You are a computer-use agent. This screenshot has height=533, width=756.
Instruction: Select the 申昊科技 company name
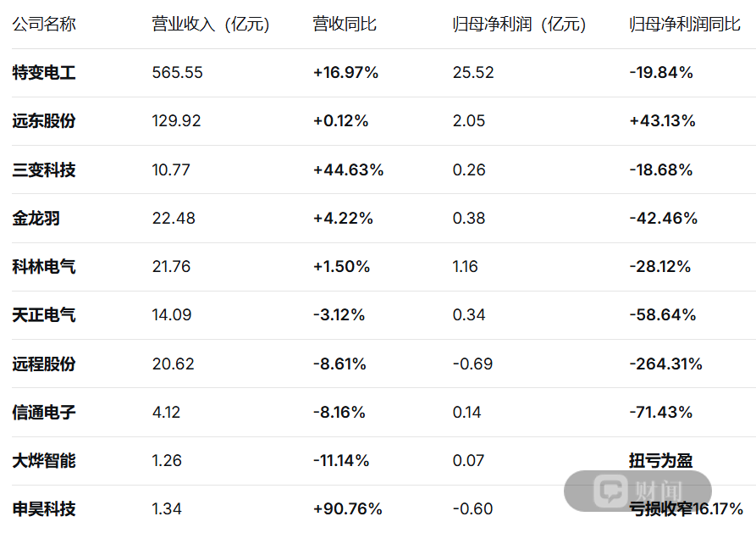[x=44, y=509]
